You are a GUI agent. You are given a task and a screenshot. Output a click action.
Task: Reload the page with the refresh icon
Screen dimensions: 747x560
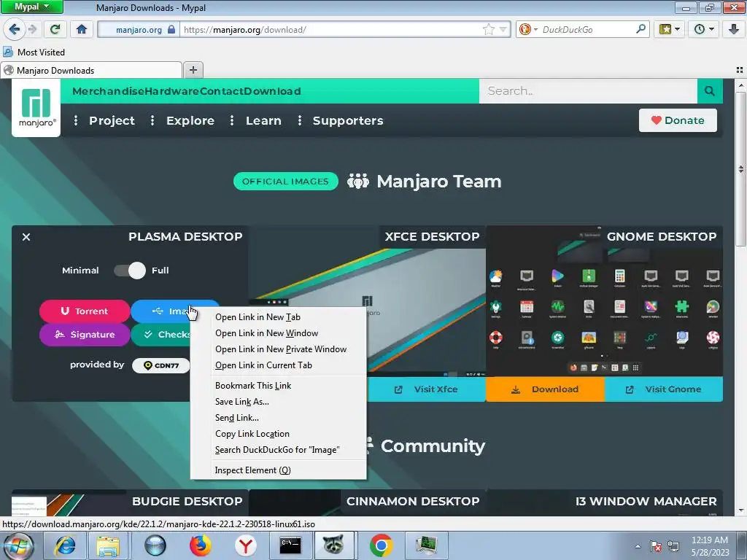[55, 29]
